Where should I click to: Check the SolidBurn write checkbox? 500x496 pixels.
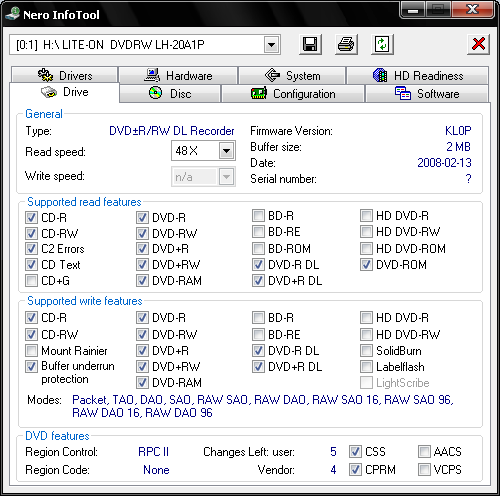[x=366, y=351]
